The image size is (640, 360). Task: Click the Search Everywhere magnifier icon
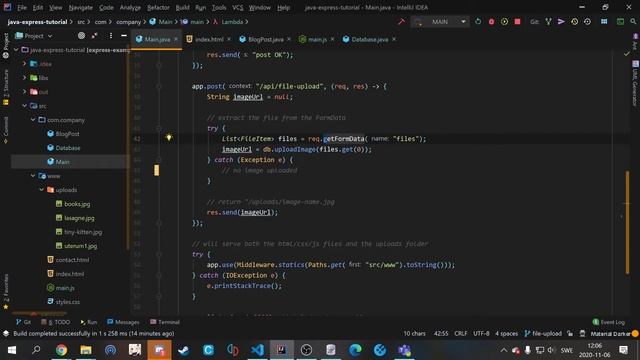633,22
